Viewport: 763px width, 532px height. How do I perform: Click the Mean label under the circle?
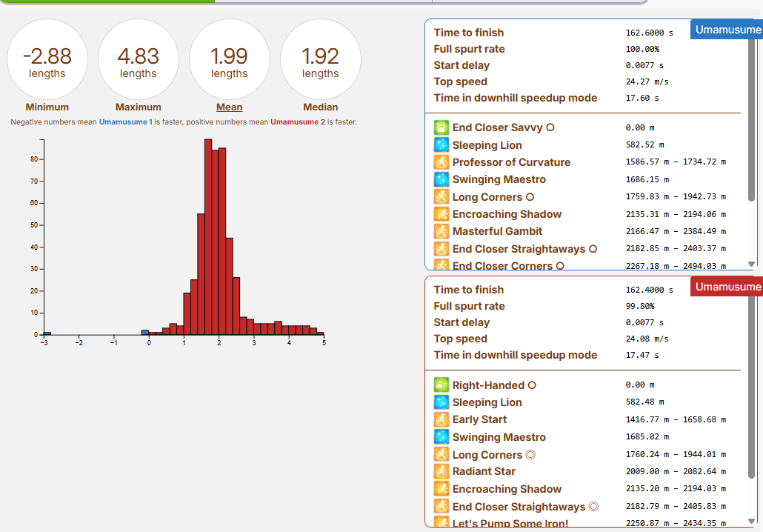click(x=229, y=107)
